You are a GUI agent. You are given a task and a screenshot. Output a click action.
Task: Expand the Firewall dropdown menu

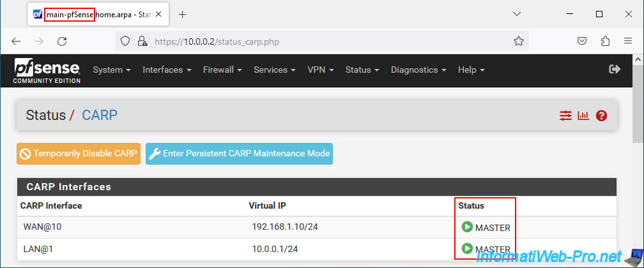pyautogui.click(x=222, y=70)
